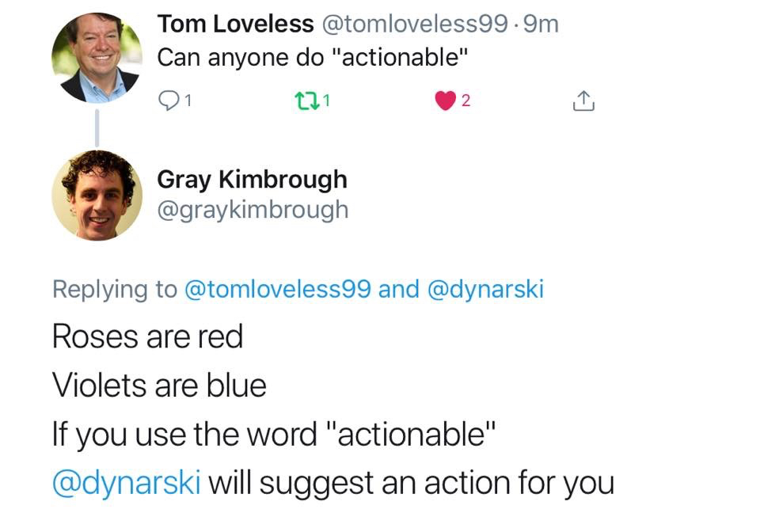Click the gray 'Replying to' label
The height and width of the screenshot is (532, 760).
(x=115, y=289)
